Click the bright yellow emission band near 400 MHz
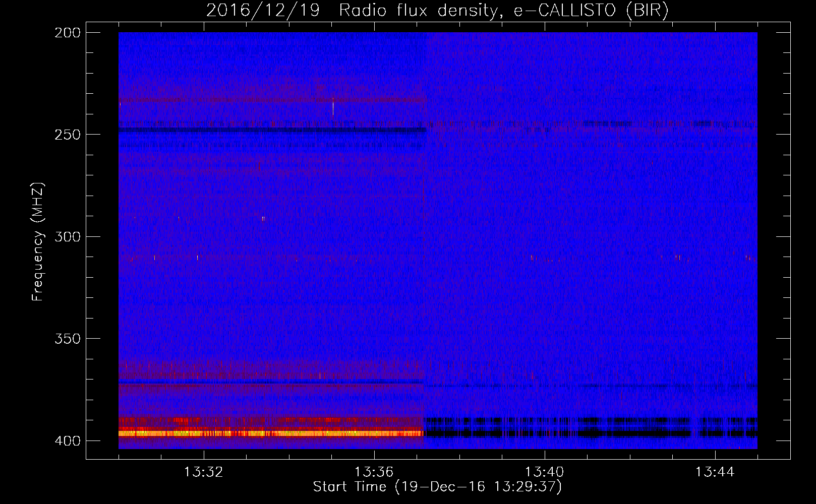Screen dimensions: 816x504 (x=271, y=433)
